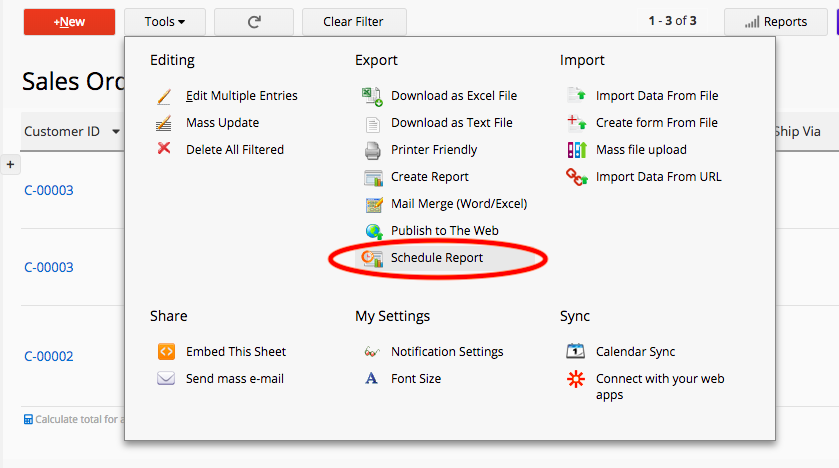This screenshot has width=839, height=468.
Task: Click the red X Delete All Filtered icon
Action: (165, 149)
